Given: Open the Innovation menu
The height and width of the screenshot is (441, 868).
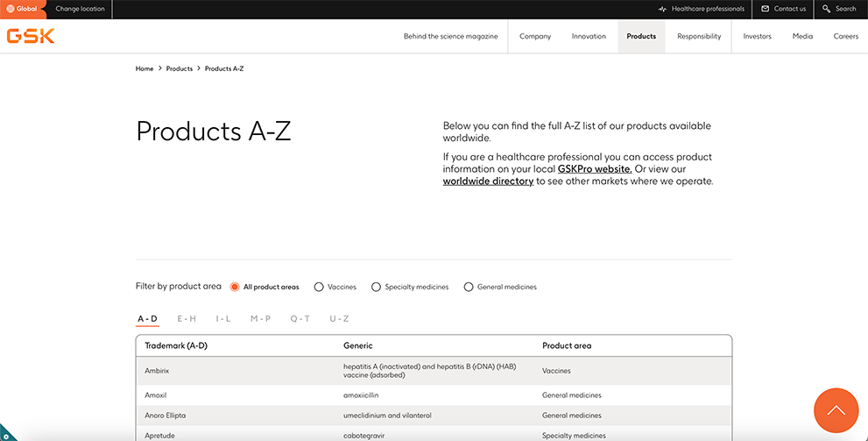Looking at the screenshot, I should pyautogui.click(x=589, y=37).
